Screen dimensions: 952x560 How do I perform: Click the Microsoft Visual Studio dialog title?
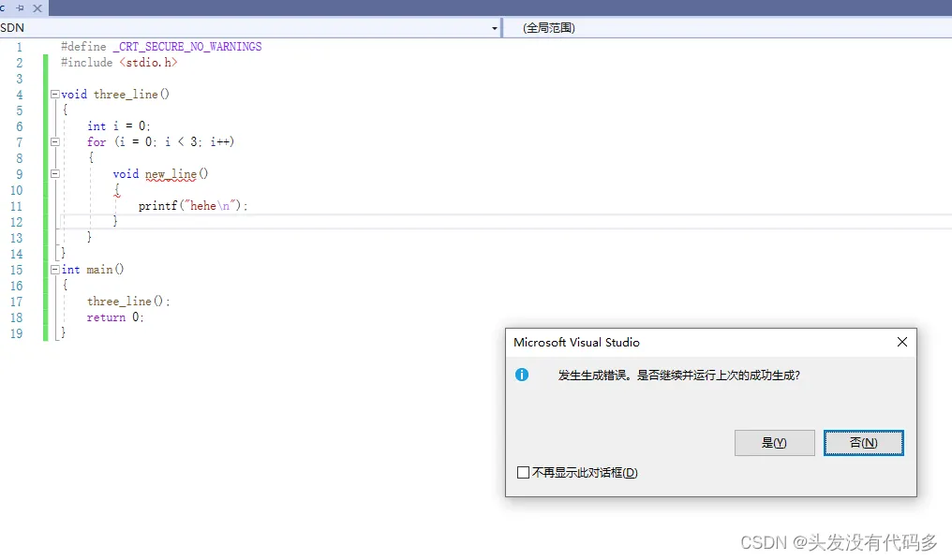click(x=576, y=342)
